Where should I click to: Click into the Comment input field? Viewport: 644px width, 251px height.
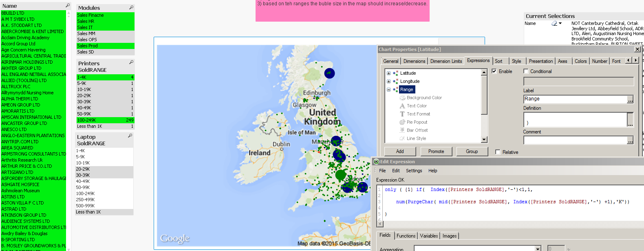(575, 140)
